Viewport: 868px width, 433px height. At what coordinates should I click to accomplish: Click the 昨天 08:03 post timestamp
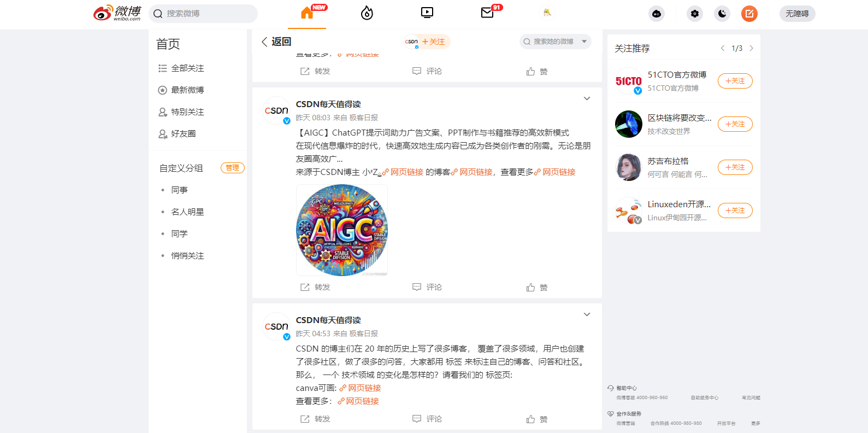click(x=313, y=118)
